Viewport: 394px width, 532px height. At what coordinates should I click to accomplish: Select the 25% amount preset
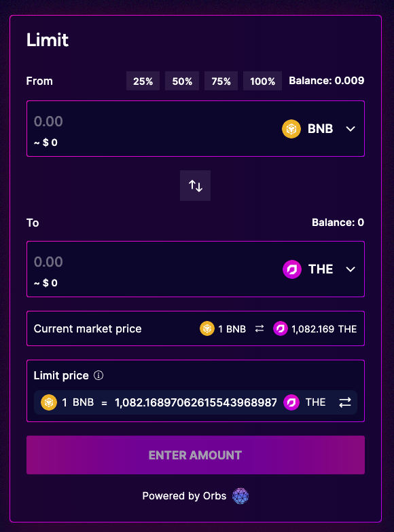click(x=143, y=81)
